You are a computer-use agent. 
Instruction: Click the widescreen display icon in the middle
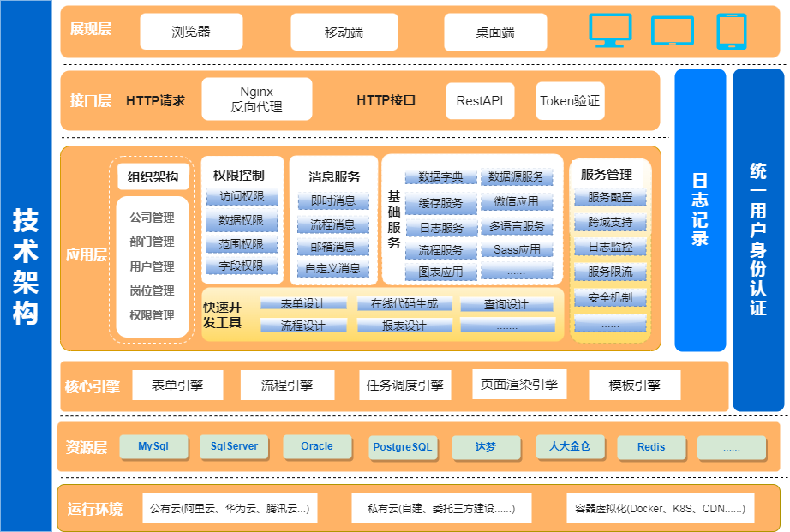point(672,31)
